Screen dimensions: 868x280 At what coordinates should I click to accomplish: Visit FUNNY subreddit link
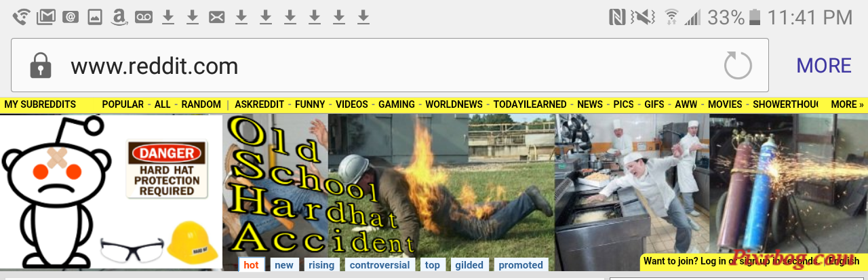tap(310, 104)
